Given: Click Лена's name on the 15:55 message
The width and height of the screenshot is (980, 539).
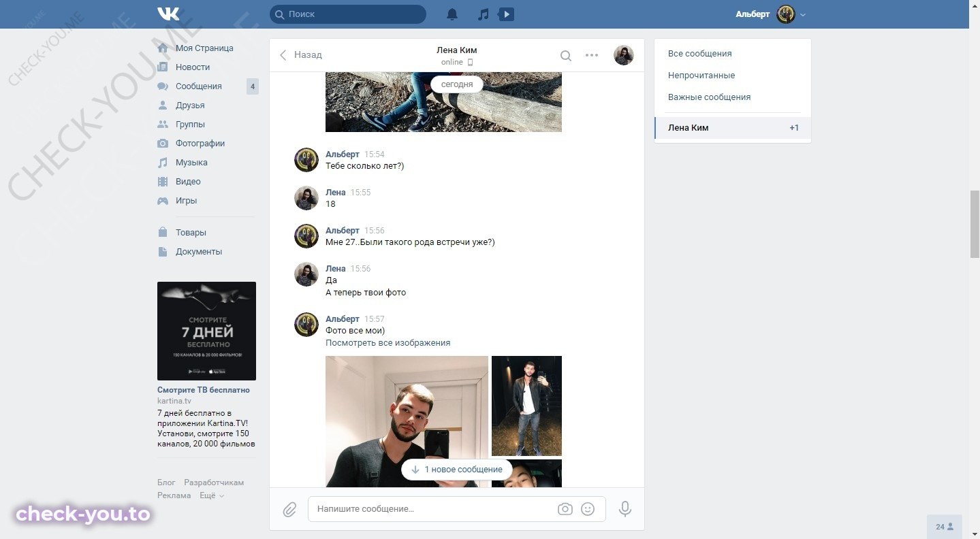Looking at the screenshot, I should click(336, 193).
